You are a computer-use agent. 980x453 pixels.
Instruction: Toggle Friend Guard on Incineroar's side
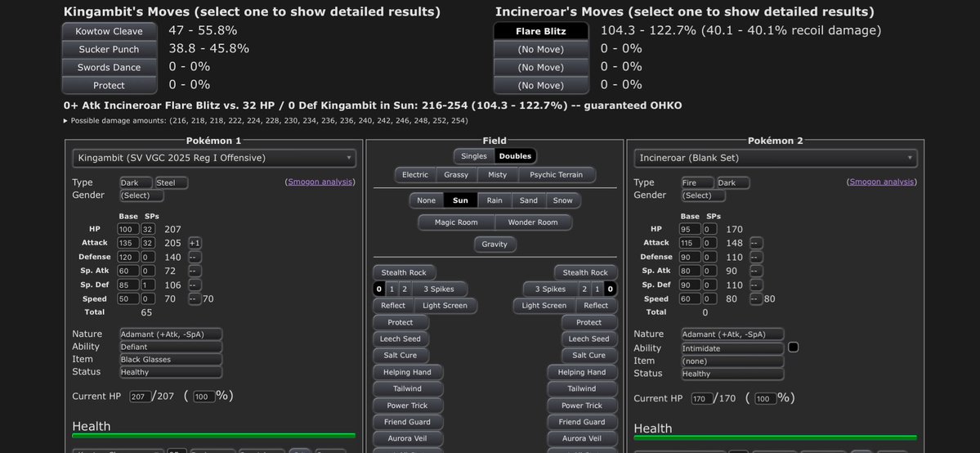click(x=582, y=422)
